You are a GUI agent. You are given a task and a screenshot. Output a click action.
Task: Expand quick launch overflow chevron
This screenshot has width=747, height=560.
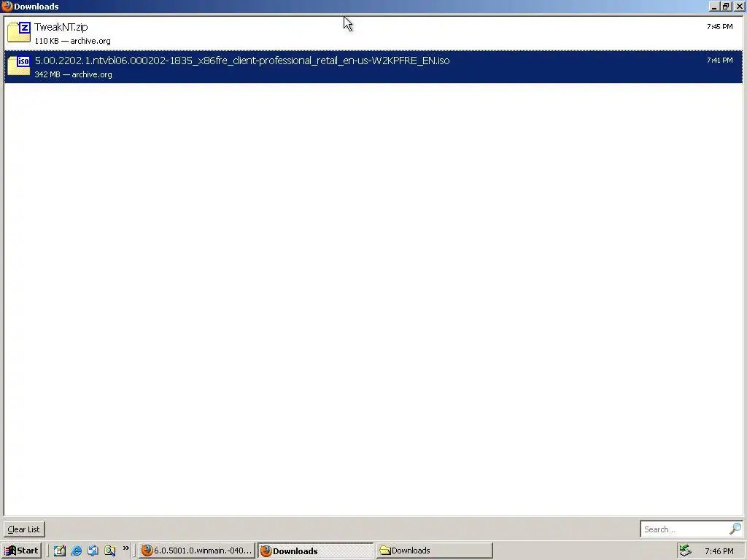125,548
